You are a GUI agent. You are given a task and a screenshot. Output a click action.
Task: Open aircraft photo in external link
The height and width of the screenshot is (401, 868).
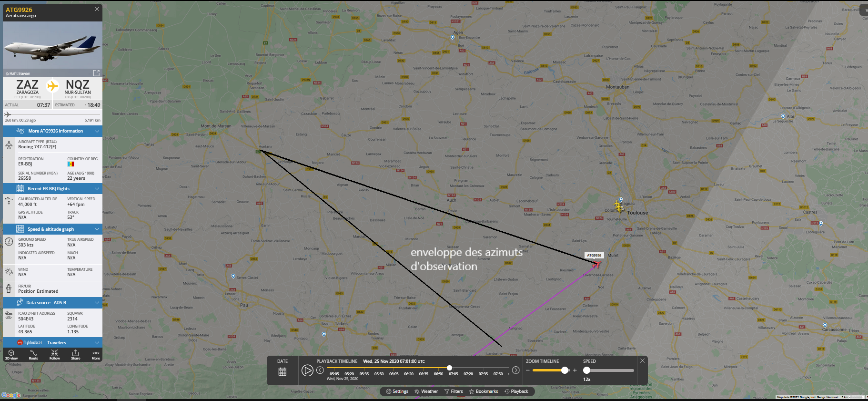[x=96, y=73]
